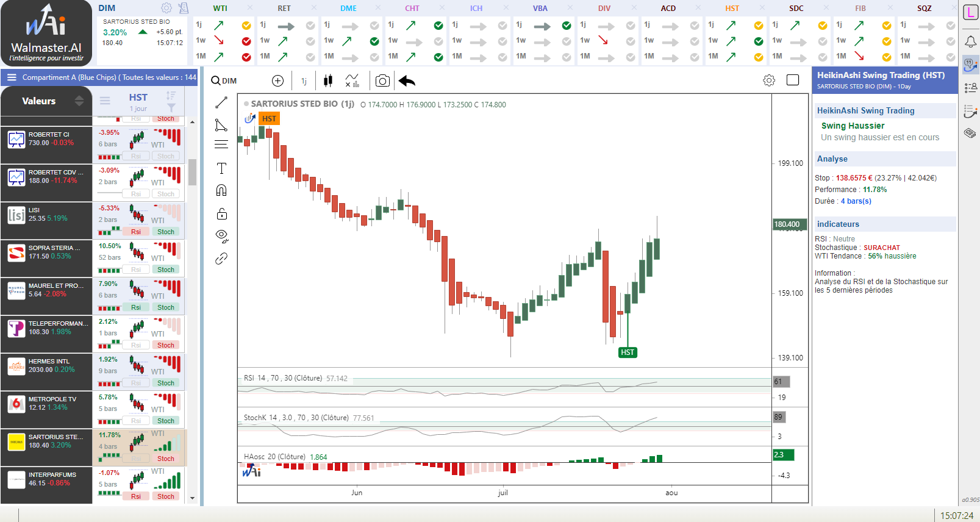Viewport: 980px width, 522px height.
Task: Click the Rsi button in INTERPARFUMS row
Action: click(x=136, y=496)
